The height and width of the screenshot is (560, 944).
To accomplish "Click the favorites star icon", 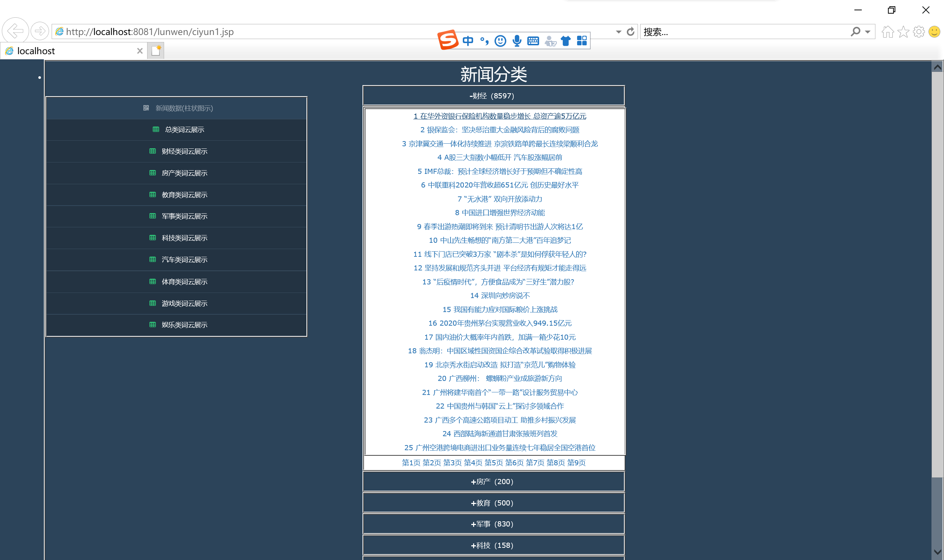I will tap(903, 32).
